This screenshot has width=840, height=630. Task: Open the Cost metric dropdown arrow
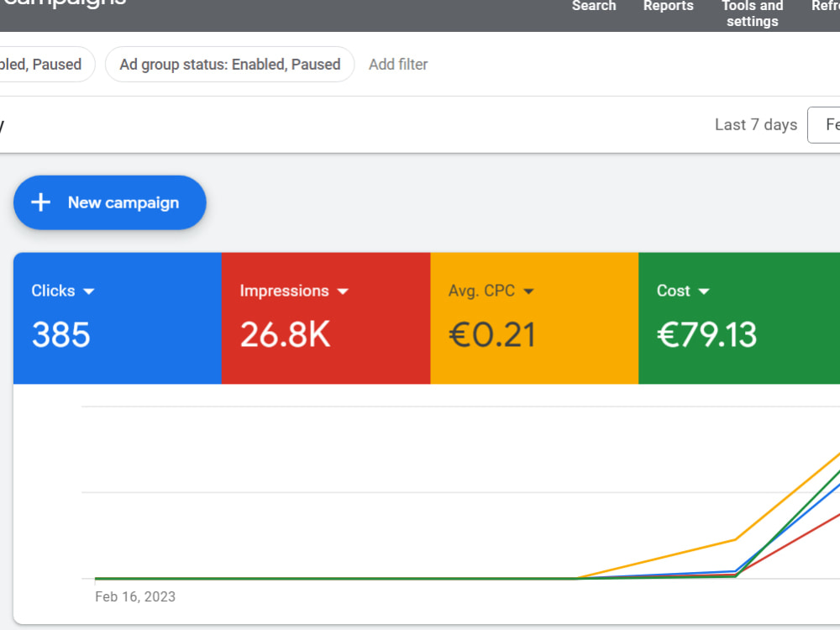point(704,291)
